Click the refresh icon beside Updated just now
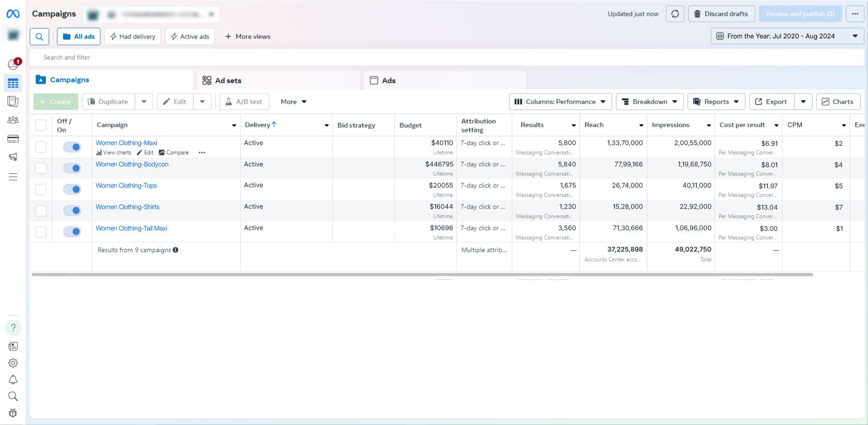The width and height of the screenshot is (868, 425). pyautogui.click(x=675, y=14)
